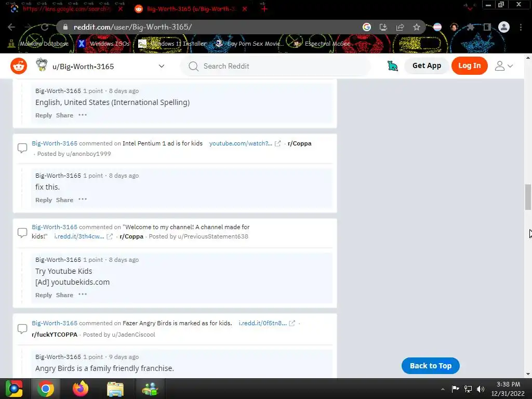
Task: Open the Malware Database bookmark
Action: [38, 44]
